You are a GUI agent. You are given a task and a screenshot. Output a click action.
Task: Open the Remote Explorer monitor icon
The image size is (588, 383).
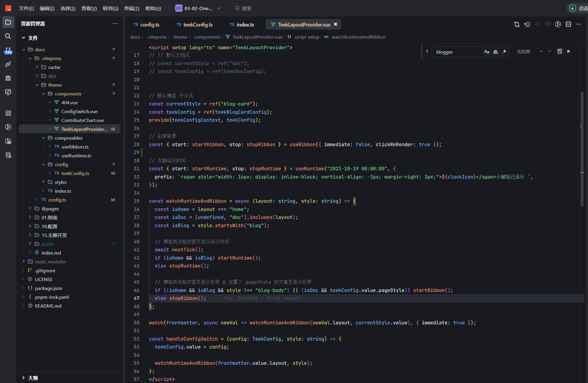coord(8,92)
